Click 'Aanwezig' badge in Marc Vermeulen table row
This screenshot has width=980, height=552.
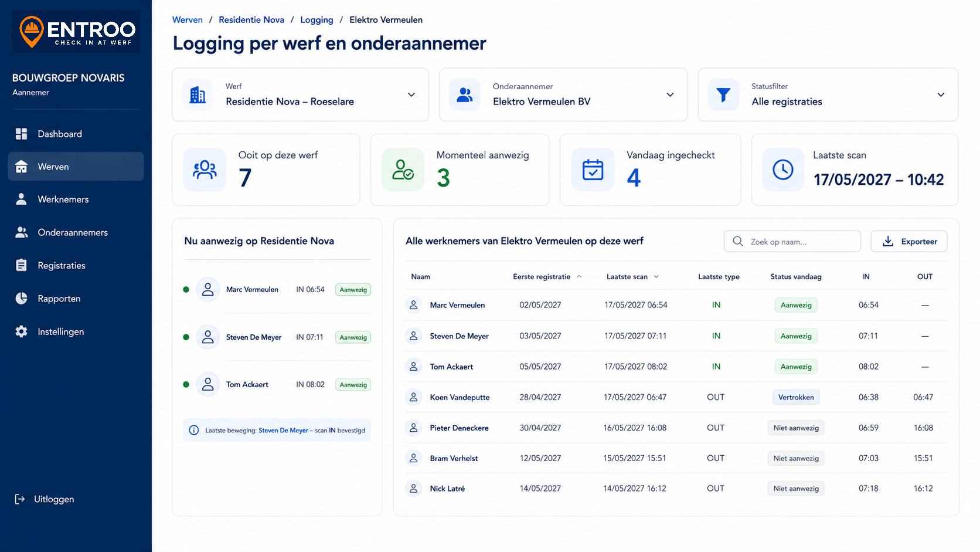point(796,305)
